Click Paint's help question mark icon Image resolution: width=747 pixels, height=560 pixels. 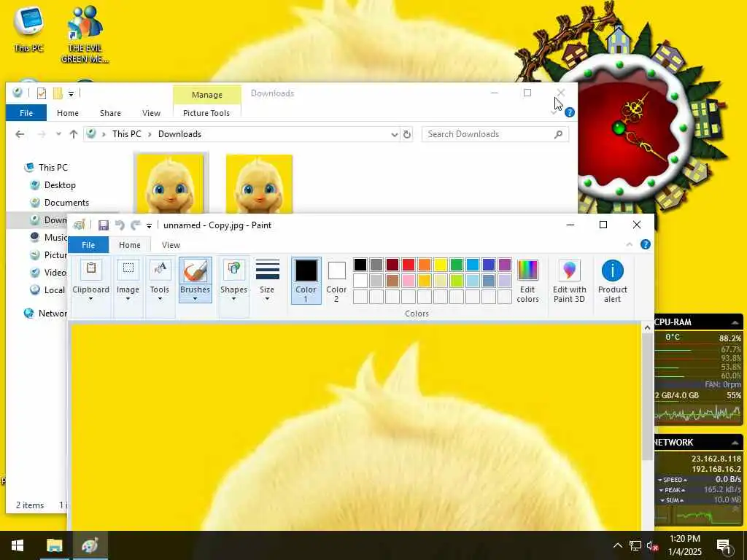coord(646,244)
